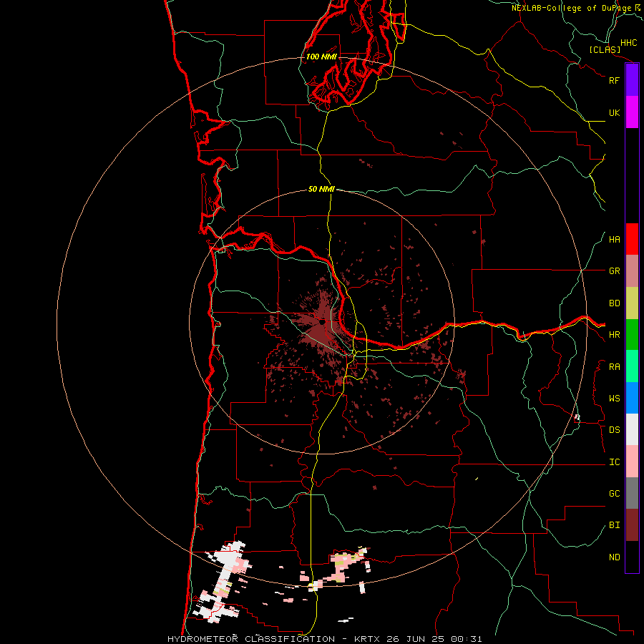Click the RA legend label
Screen dimensions: 644x644
pyautogui.click(x=614, y=367)
